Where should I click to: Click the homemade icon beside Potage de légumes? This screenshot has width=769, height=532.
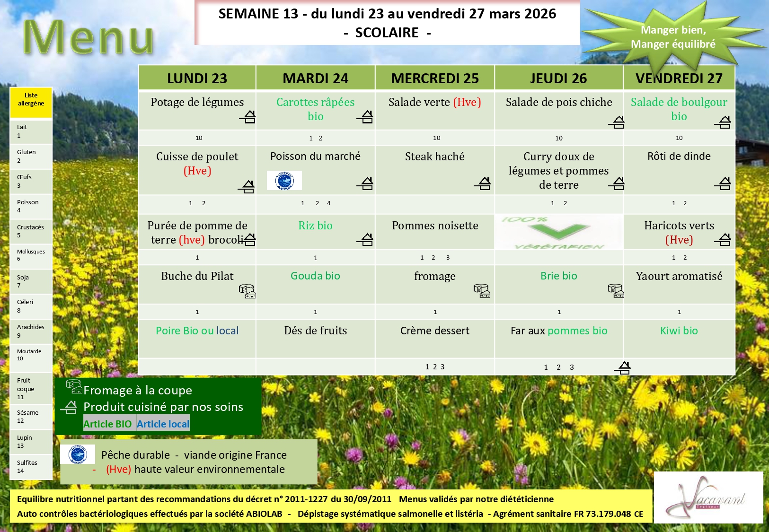(x=247, y=116)
